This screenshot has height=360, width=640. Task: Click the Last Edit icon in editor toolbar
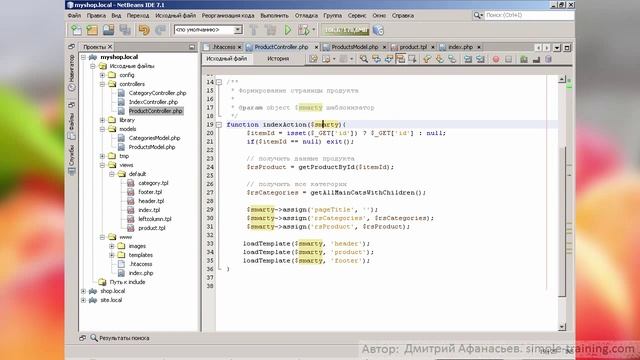[x=313, y=59]
